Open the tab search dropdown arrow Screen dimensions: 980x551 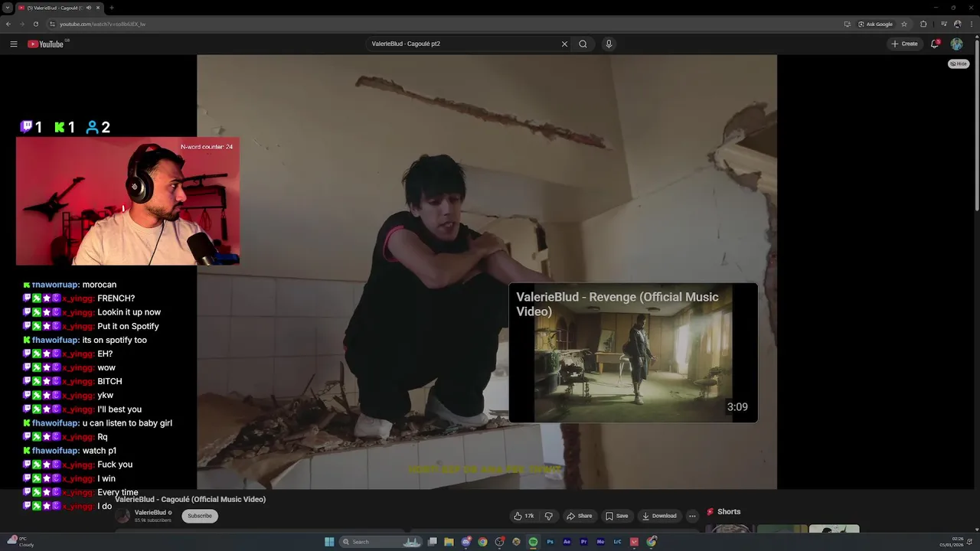7,8
